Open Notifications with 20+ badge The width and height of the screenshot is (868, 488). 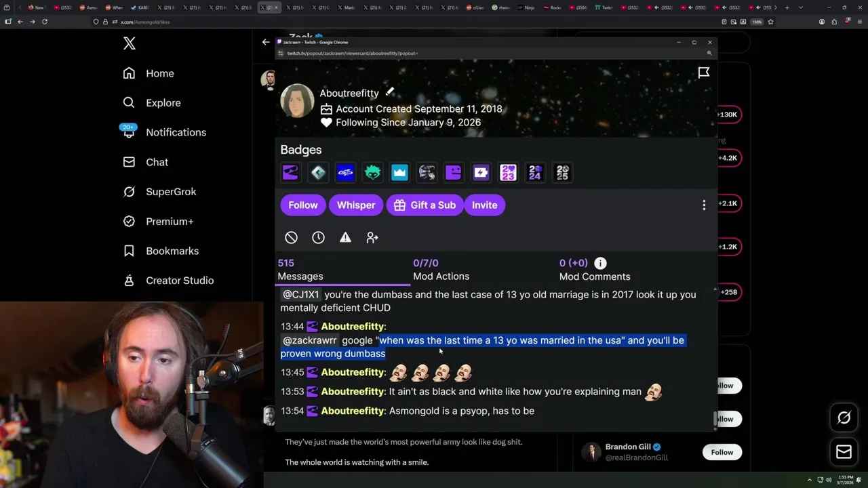coord(164,132)
